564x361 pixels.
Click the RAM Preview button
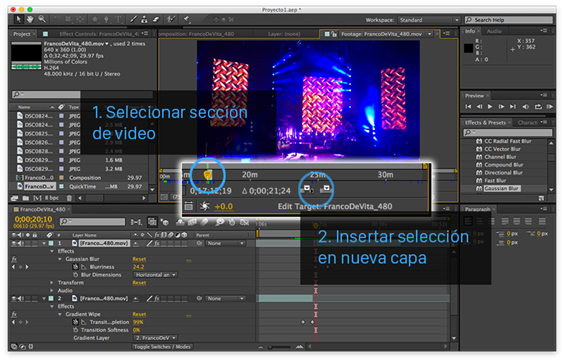(x=549, y=107)
